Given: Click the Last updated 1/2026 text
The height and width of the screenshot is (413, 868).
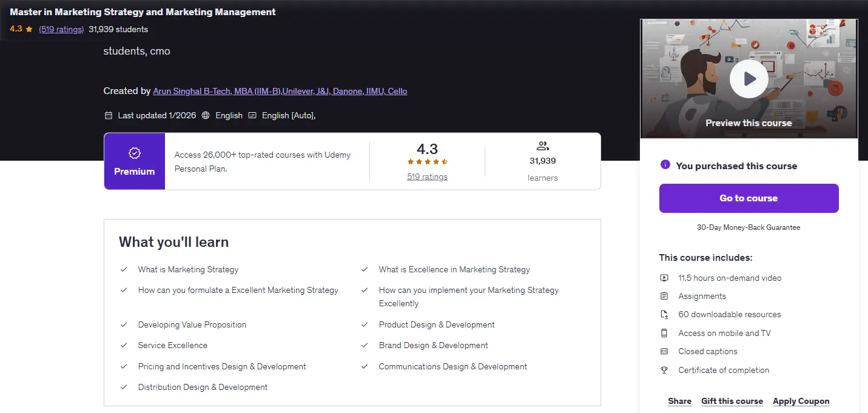Looking at the screenshot, I should pyautogui.click(x=157, y=115).
